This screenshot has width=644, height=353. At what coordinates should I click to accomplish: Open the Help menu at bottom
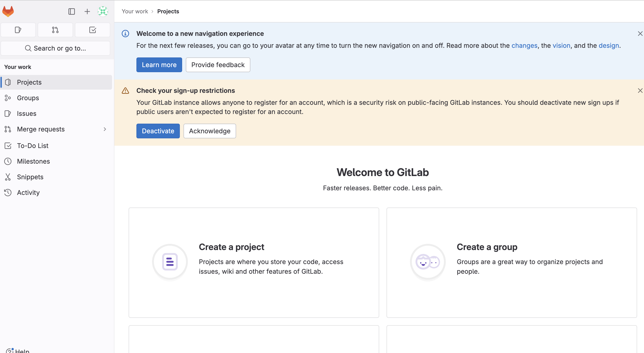click(x=17, y=350)
